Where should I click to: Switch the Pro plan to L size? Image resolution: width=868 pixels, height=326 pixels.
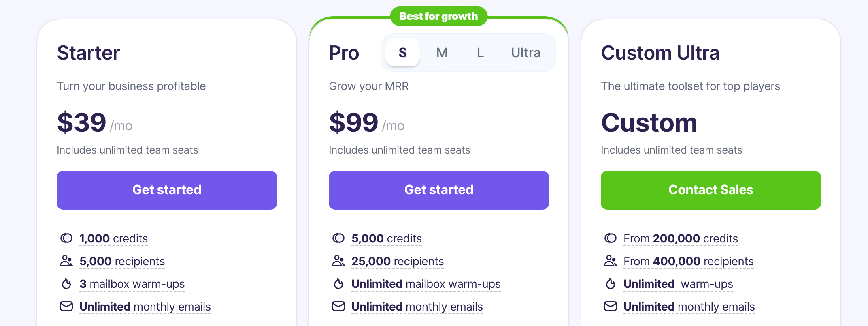tap(480, 52)
